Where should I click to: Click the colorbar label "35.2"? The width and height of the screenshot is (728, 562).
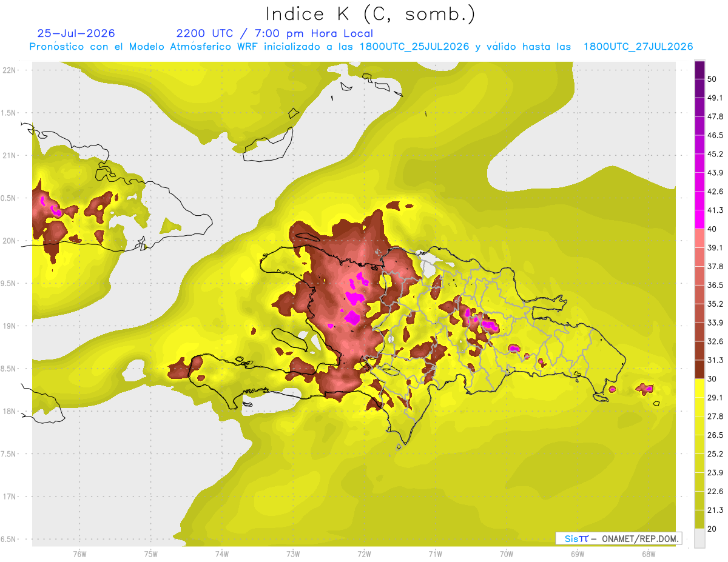(x=715, y=304)
